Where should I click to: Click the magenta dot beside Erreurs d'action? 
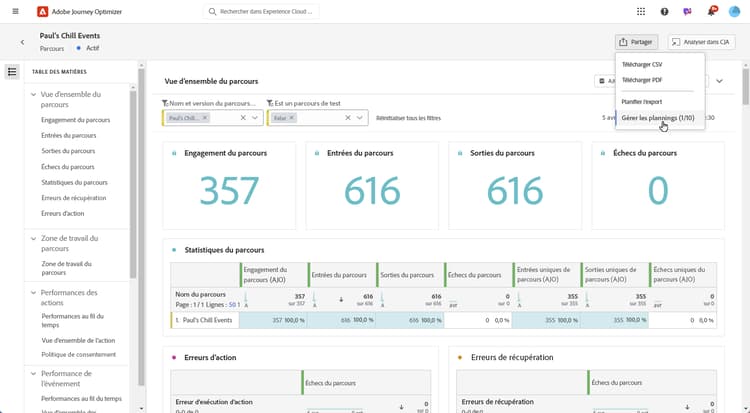pos(174,357)
